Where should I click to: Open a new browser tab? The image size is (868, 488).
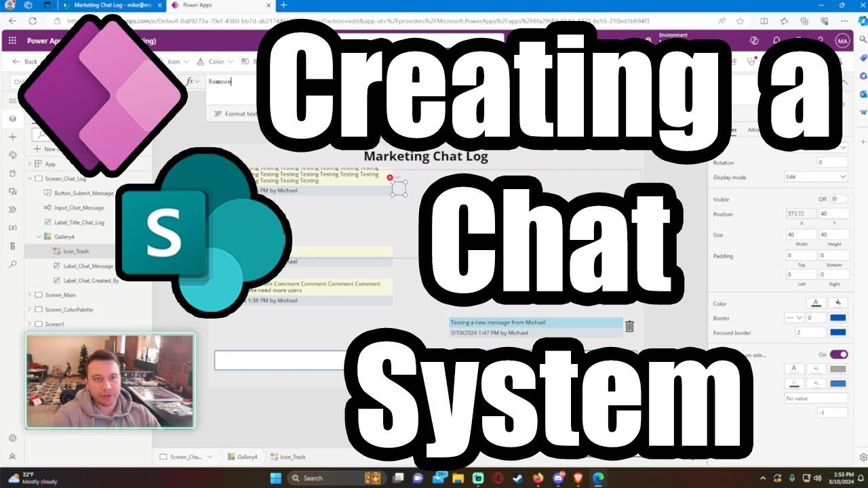283,5
